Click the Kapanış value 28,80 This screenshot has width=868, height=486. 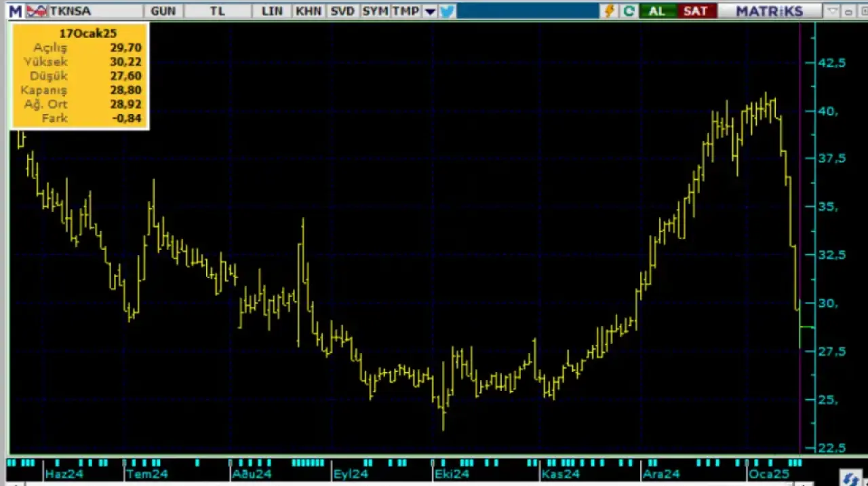(x=125, y=90)
